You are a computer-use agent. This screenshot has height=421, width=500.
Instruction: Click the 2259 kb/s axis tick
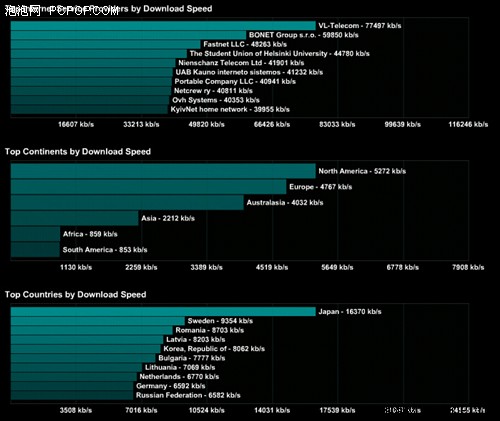(x=141, y=267)
